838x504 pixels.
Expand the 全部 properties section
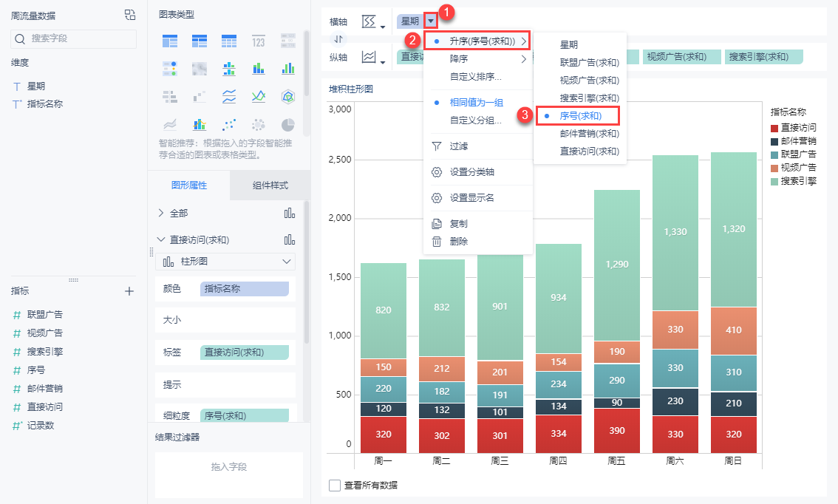[x=161, y=213]
